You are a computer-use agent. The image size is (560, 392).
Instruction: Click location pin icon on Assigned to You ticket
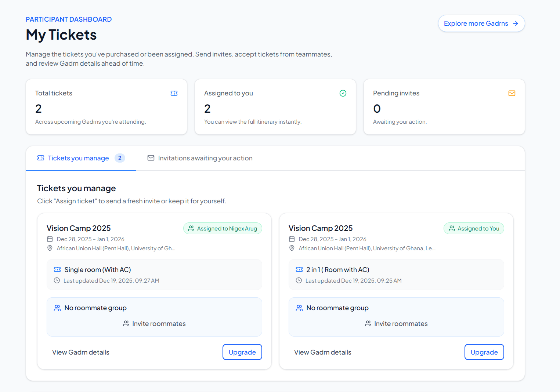pos(292,248)
